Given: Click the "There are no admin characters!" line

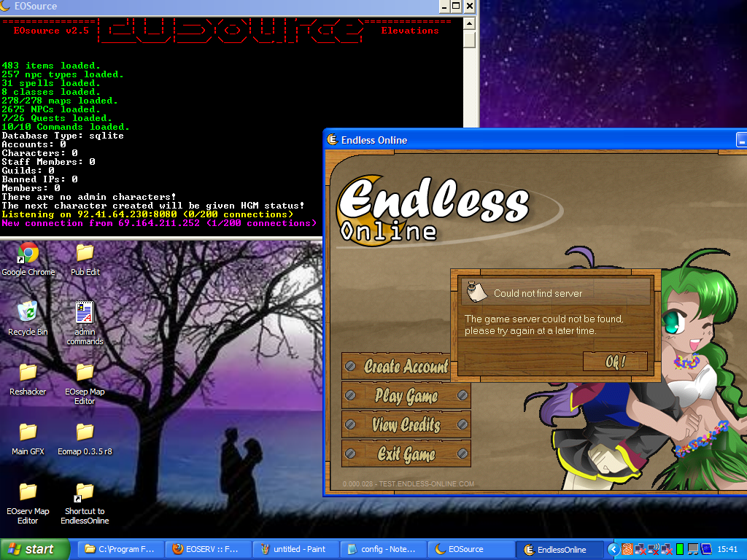Looking at the screenshot, I should click(x=88, y=197).
